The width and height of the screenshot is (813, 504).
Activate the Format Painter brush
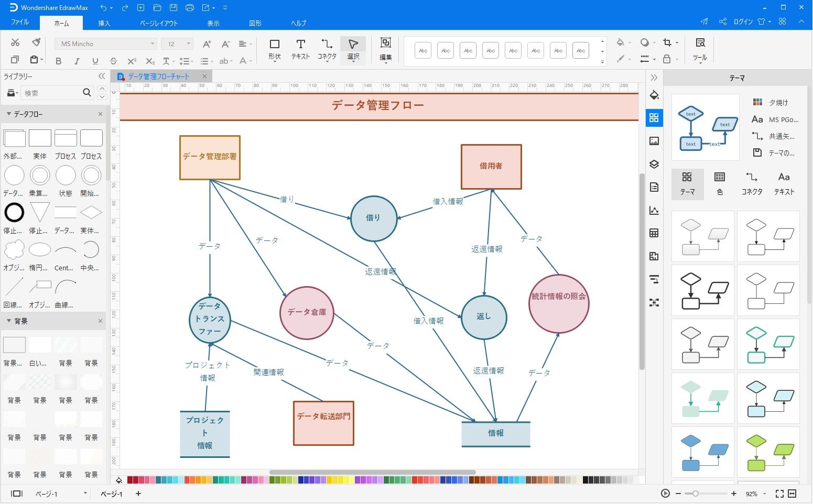coord(36,43)
